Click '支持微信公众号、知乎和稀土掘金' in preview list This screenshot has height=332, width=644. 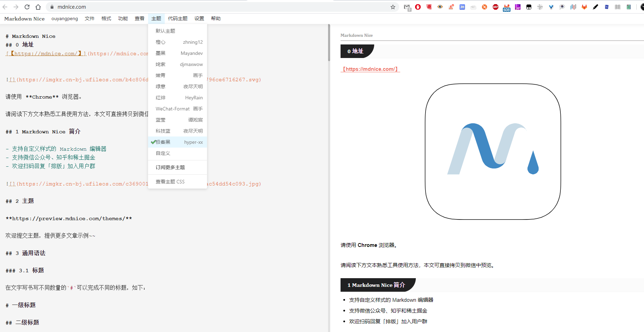[388, 311]
